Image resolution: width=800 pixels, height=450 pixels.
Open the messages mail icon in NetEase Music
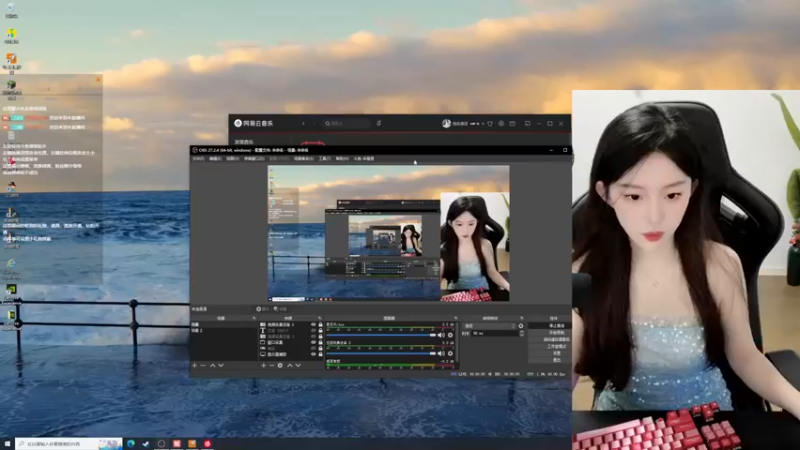512,123
